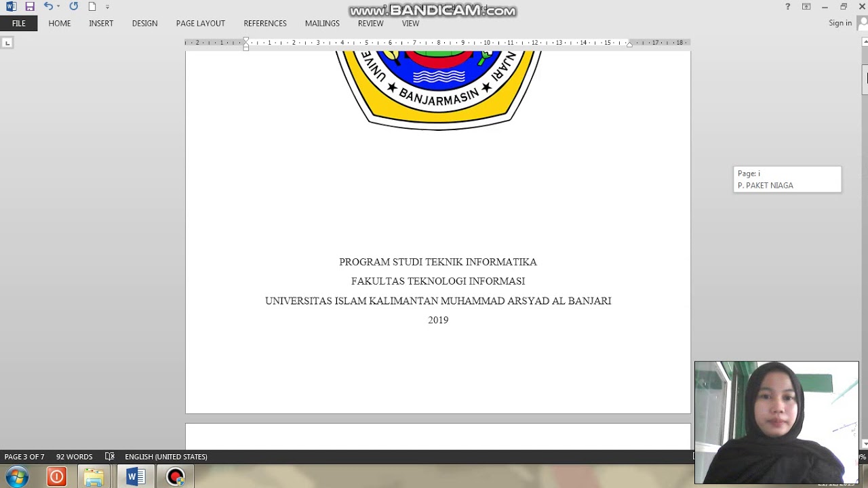Open the MAILINGS ribbon tab
Image resolution: width=868 pixels, height=488 pixels.
[x=322, y=23]
